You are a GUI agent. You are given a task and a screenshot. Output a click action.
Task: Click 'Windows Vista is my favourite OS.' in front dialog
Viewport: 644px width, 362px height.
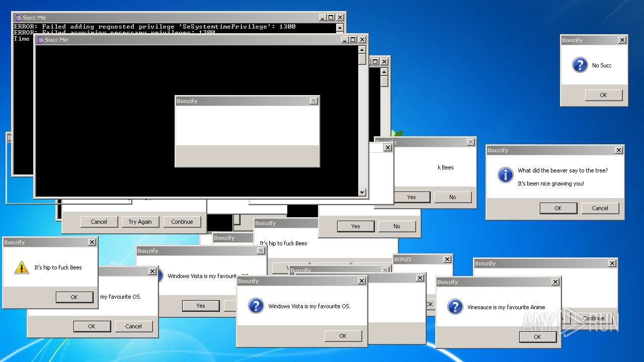309,306
